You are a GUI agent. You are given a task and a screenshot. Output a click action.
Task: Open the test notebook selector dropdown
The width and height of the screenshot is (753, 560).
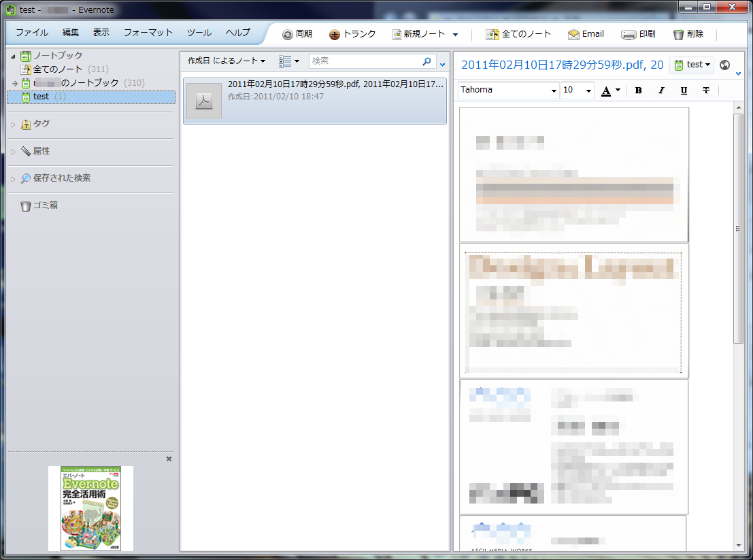[x=692, y=65]
